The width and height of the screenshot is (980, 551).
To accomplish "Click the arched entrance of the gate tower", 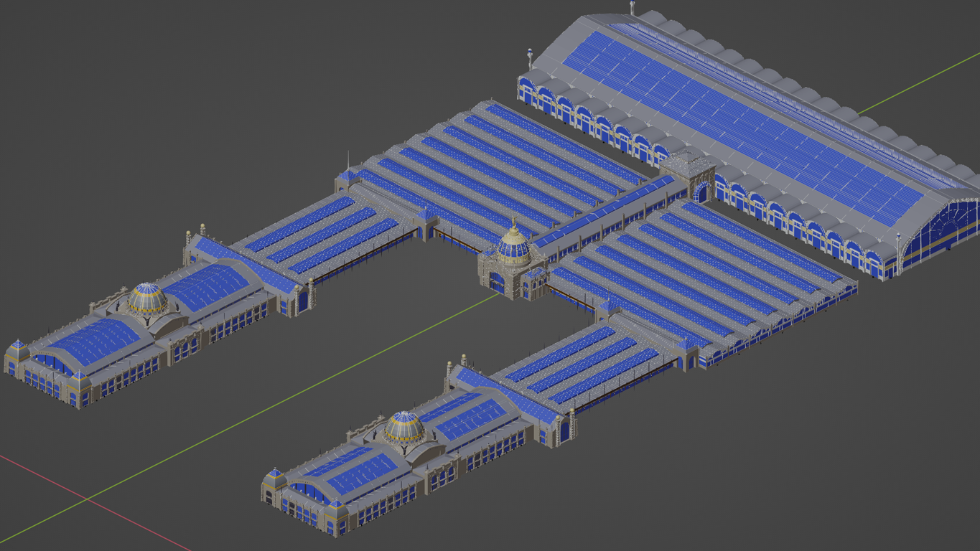I will pyautogui.click(x=701, y=192).
